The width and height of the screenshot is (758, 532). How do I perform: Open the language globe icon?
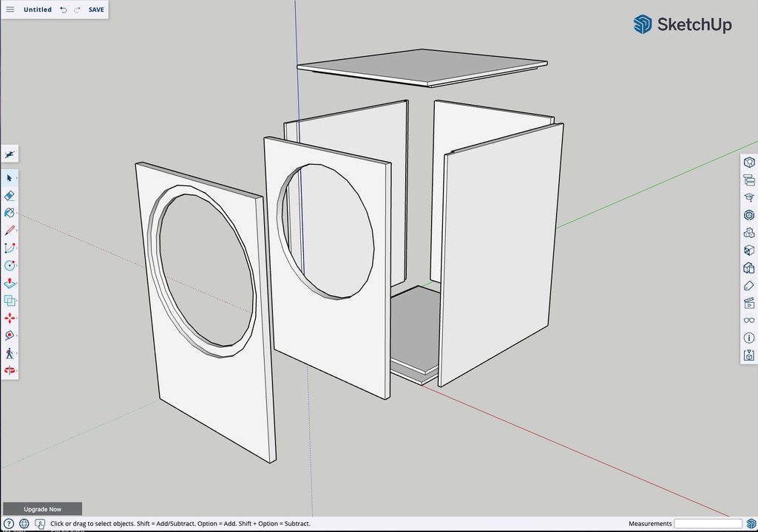pos(24,524)
